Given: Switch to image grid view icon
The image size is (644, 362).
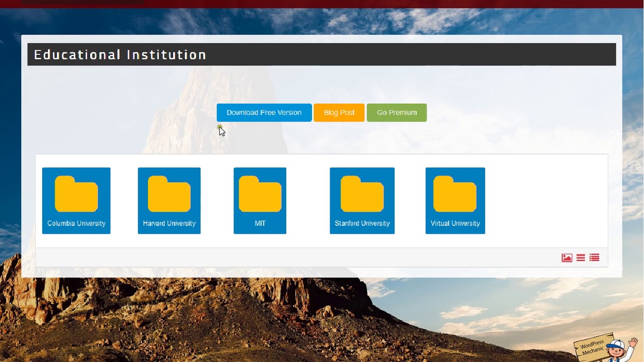Looking at the screenshot, I should [x=567, y=258].
